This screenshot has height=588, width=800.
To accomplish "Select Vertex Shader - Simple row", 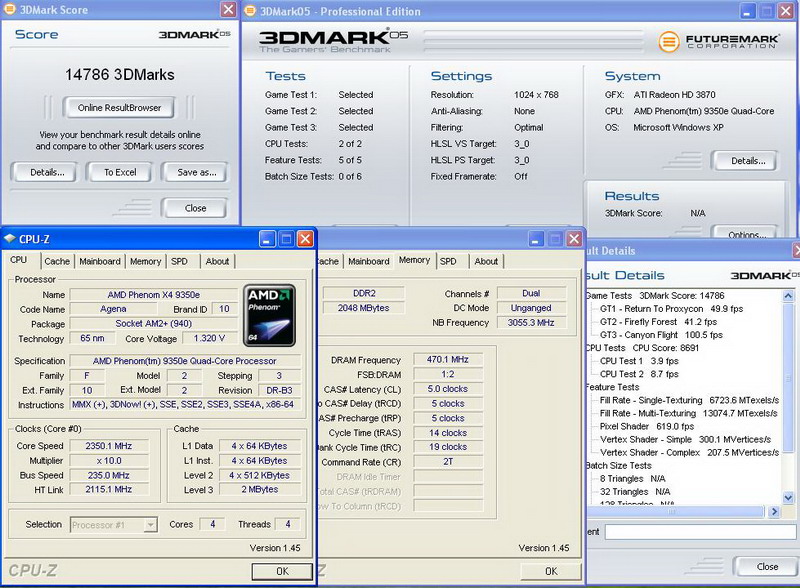I will [685, 439].
